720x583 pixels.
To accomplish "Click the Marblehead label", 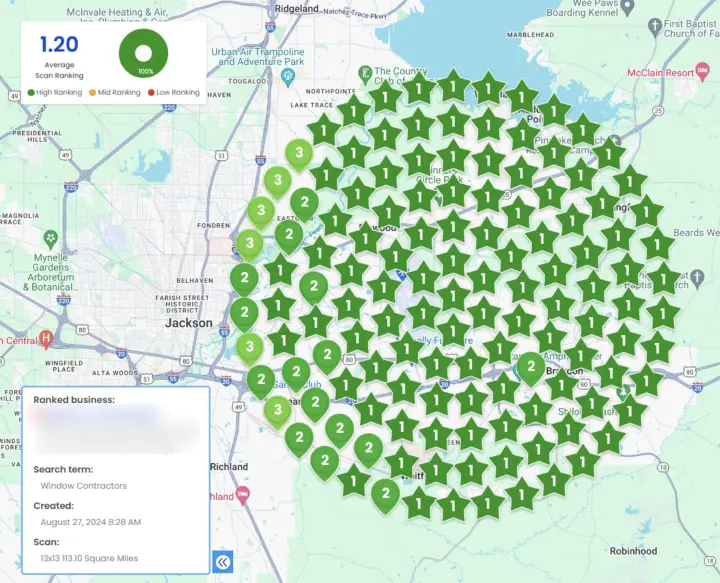I will 530,34.
